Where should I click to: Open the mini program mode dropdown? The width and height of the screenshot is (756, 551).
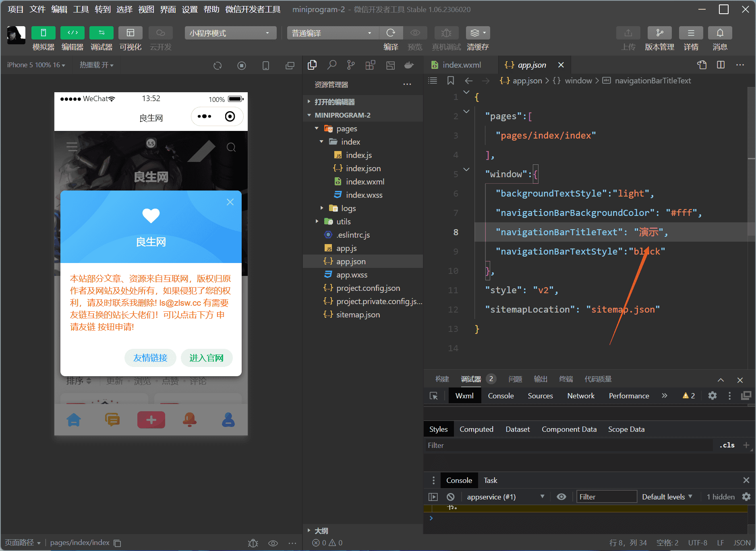[230, 33]
